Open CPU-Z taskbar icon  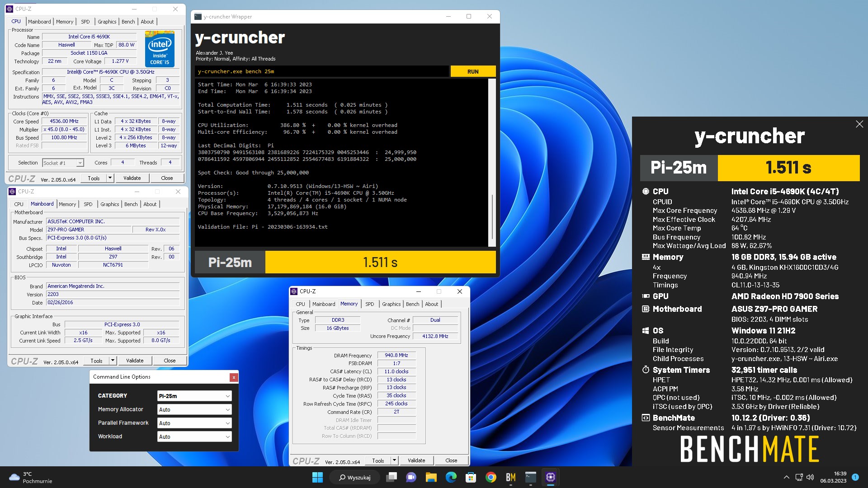[550, 477]
